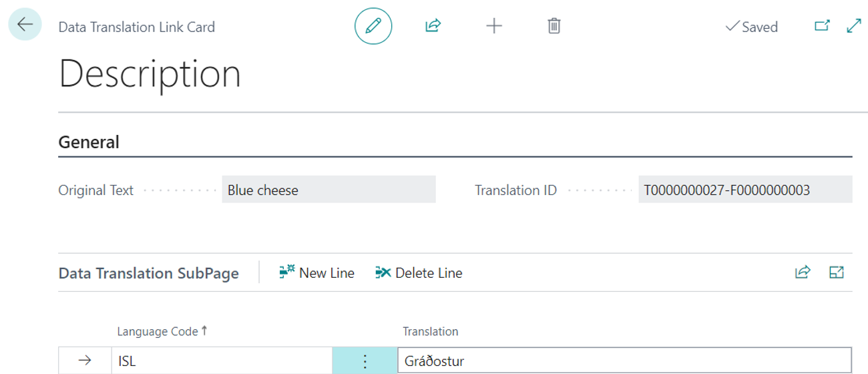Expand page with diagonal arrows icon

tap(853, 26)
